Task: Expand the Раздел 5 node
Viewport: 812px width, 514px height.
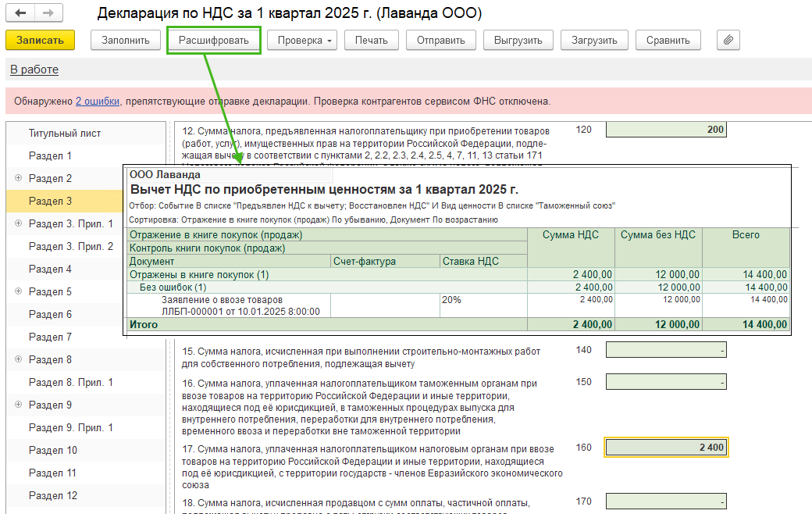Action: coord(18,291)
